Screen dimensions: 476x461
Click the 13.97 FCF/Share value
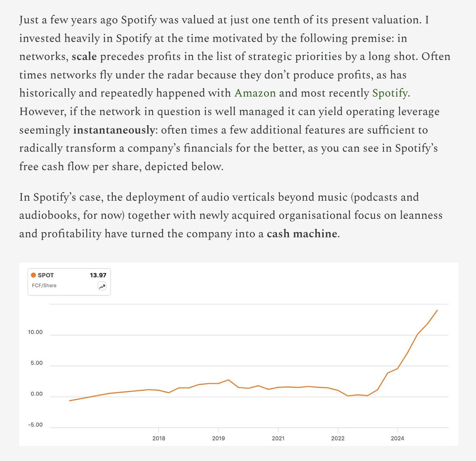(x=98, y=275)
